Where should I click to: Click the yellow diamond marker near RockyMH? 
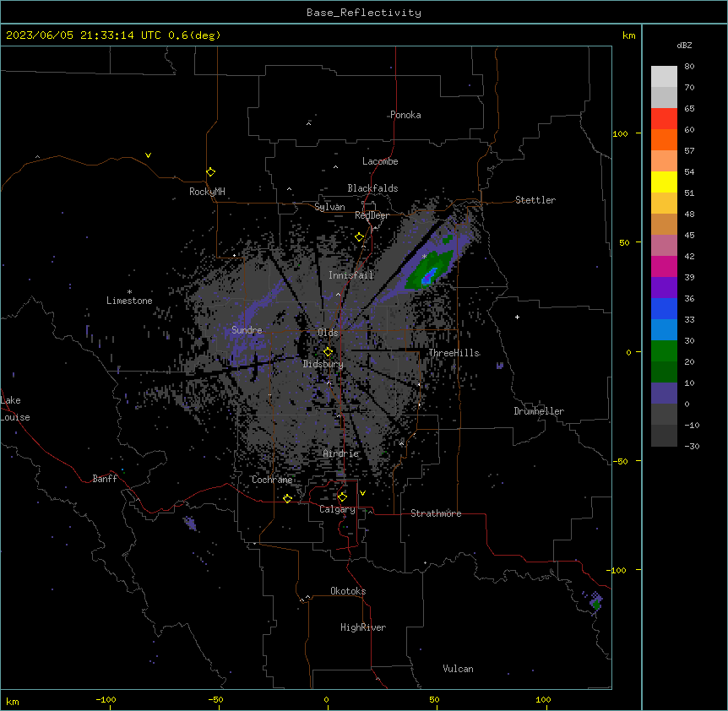click(x=211, y=172)
